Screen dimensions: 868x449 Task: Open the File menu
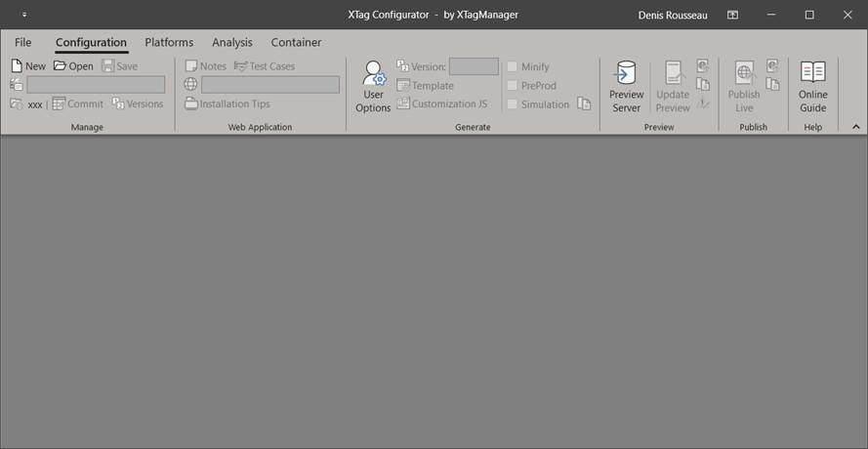(x=23, y=42)
